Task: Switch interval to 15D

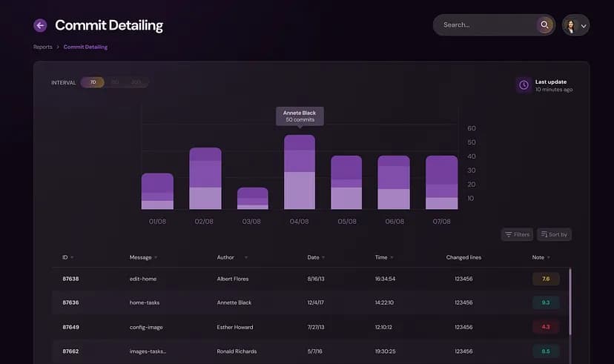Action: coord(115,82)
